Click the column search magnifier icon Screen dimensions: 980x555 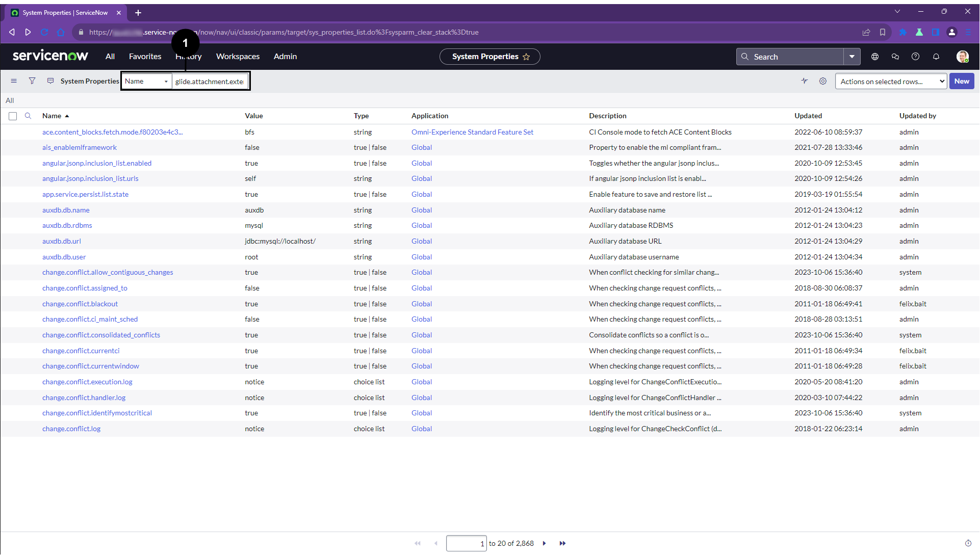[28, 116]
